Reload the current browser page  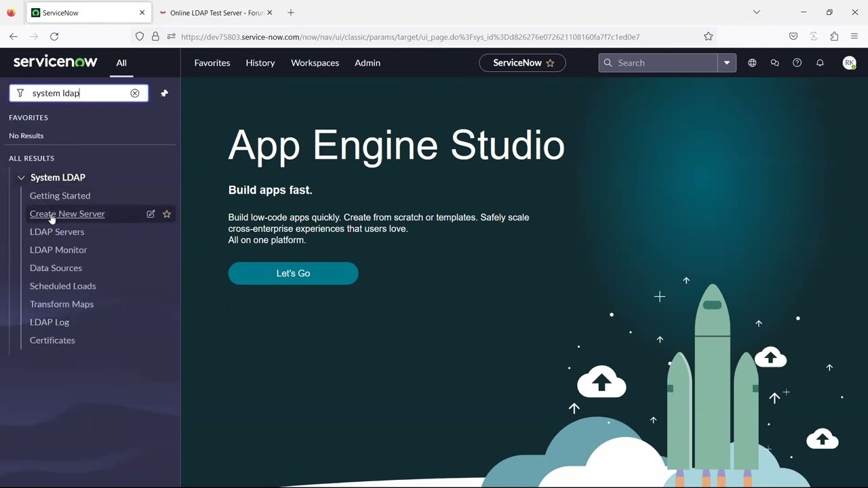coord(54,37)
